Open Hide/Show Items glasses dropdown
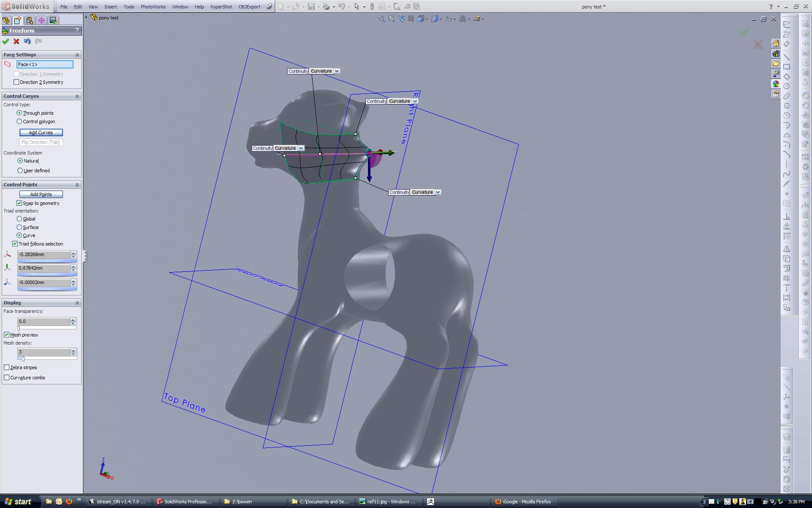This screenshot has height=508, width=812. [x=450, y=19]
